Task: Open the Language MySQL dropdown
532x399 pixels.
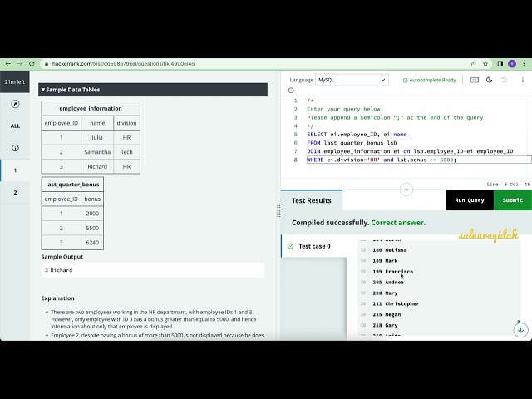Action: [352, 80]
